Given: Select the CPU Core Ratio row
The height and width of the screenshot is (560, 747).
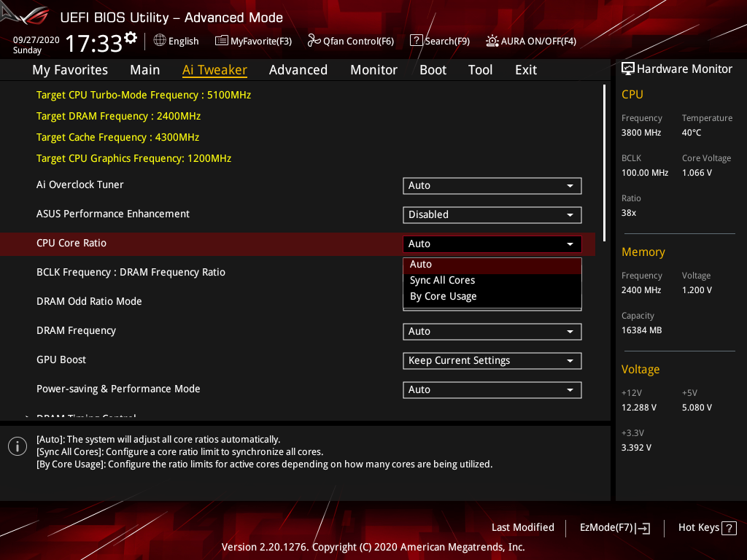Looking at the screenshot, I should tap(298, 244).
